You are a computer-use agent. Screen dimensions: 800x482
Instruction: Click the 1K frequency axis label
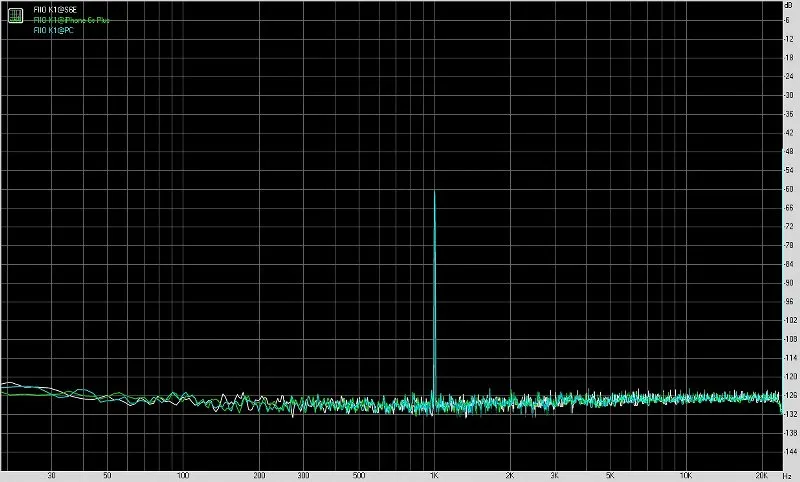coord(434,475)
